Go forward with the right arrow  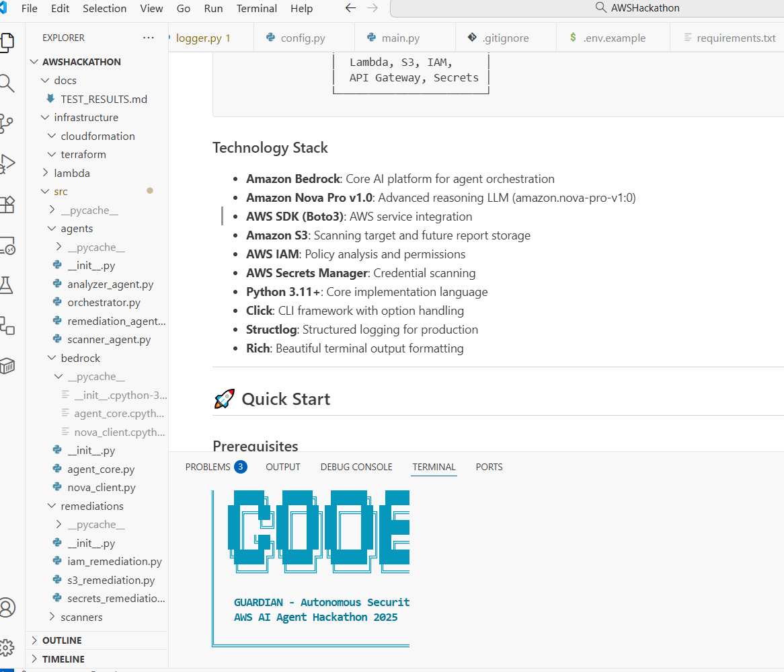coord(373,8)
